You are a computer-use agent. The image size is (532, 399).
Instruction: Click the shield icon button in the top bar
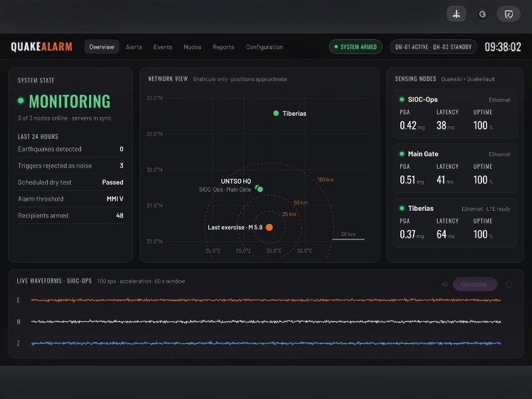[509, 14]
